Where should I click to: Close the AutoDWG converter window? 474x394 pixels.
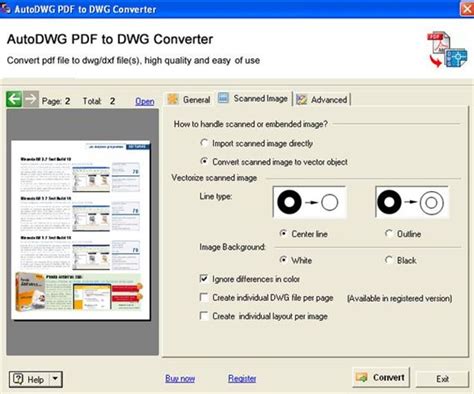[x=467, y=9]
